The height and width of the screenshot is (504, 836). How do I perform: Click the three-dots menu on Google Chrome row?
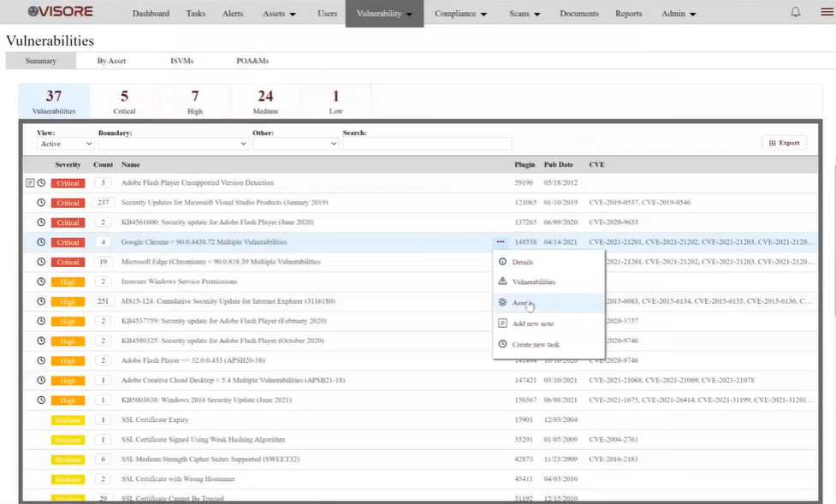point(501,242)
